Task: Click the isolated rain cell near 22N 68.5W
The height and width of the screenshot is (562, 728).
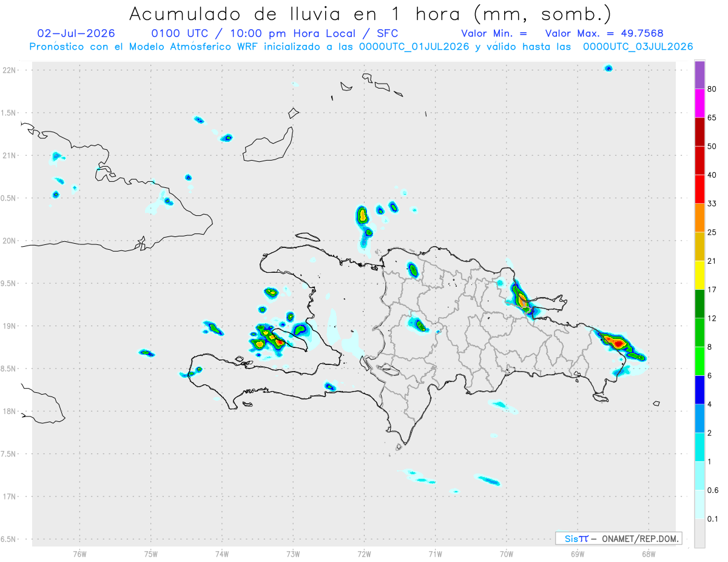Action: [x=608, y=68]
